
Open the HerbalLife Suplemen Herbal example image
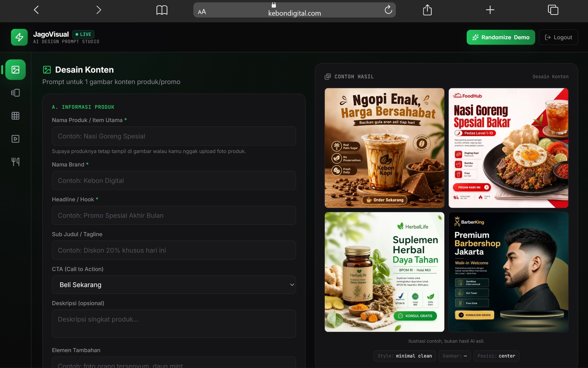point(384,272)
